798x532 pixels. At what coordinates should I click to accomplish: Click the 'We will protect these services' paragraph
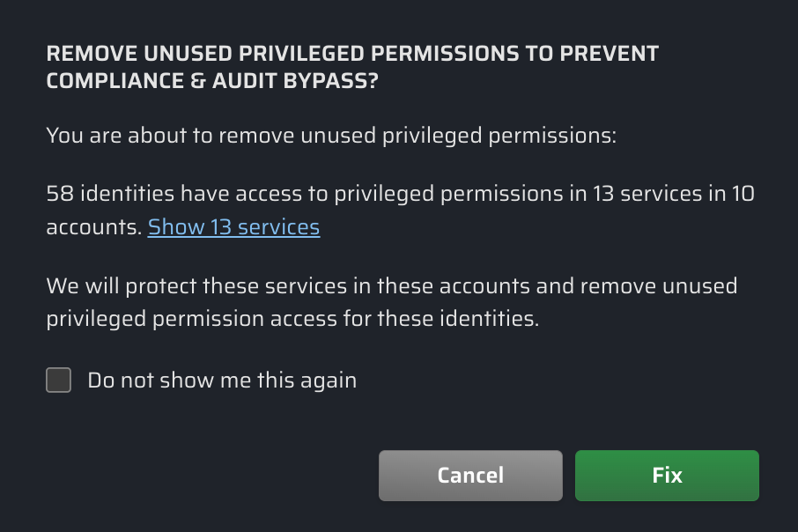click(x=391, y=286)
